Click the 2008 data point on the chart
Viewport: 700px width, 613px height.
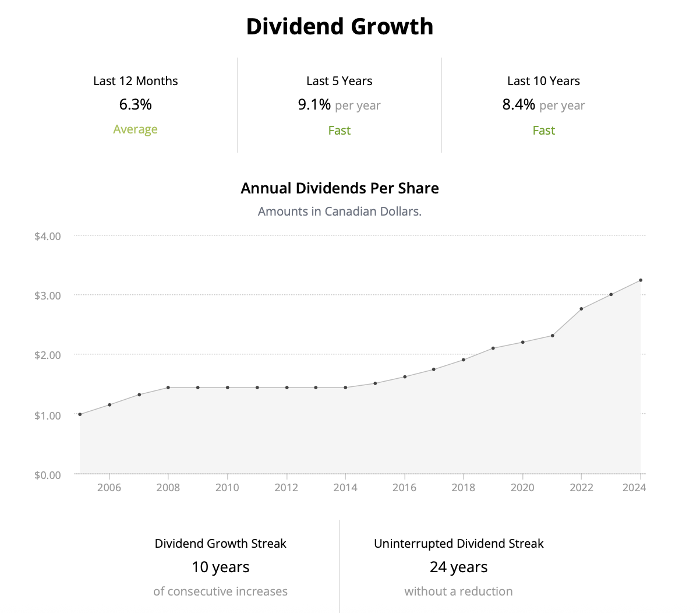coord(168,387)
